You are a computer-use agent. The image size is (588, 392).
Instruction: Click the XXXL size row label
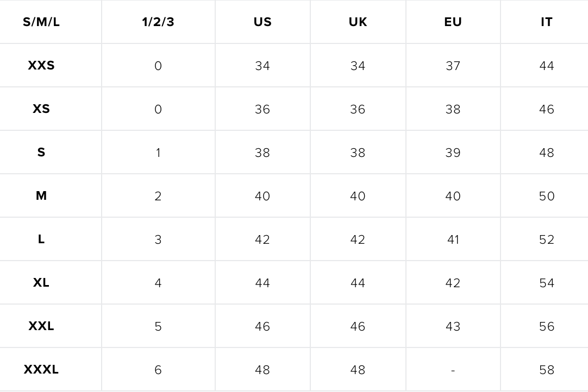(41, 370)
